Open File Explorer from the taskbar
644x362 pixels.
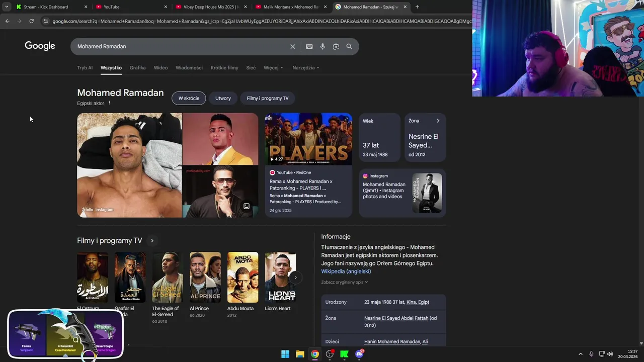[x=300, y=354]
